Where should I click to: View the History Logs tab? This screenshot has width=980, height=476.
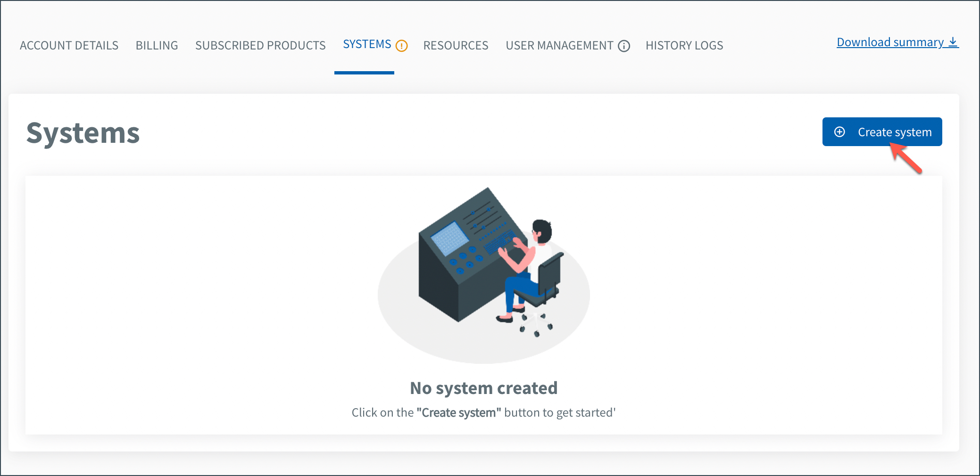(684, 45)
